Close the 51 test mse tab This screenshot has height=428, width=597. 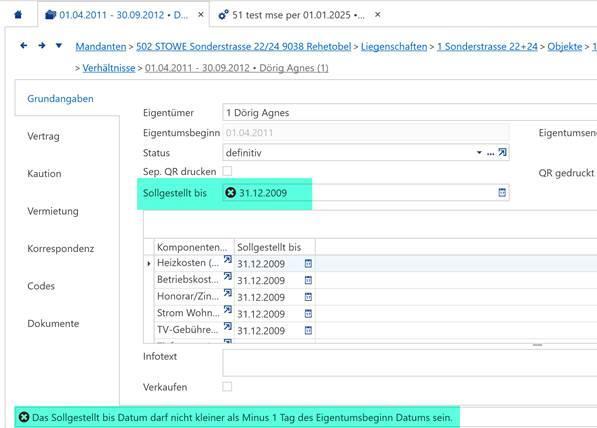(377, 14)
